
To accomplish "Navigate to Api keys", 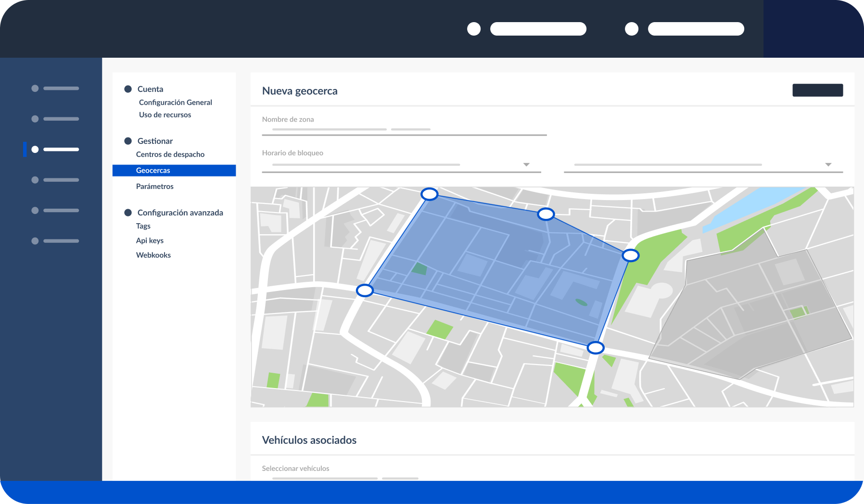I will click(x=150, y=240).
